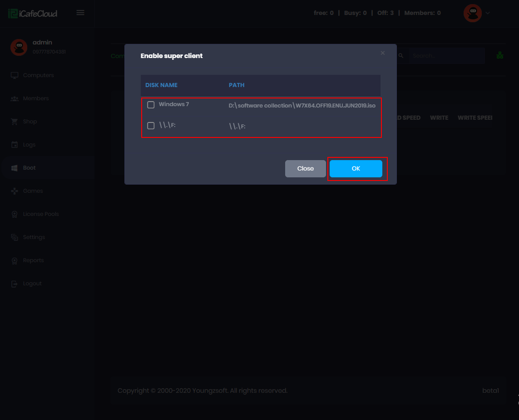Click the Shop cart icon
Viewport: 519px width, 420px height.
tap(15, 122)
